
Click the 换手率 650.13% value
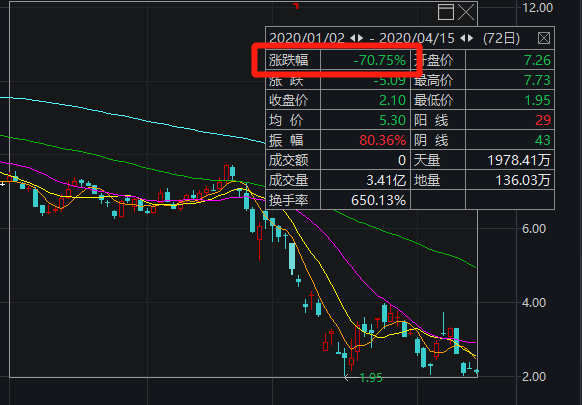click(x=365, y=200)
